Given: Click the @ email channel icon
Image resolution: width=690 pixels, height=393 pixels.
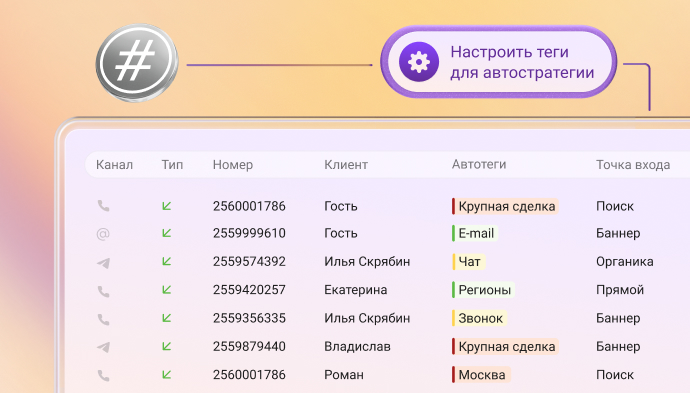Looking at the screenshot, I should [103, 234].
